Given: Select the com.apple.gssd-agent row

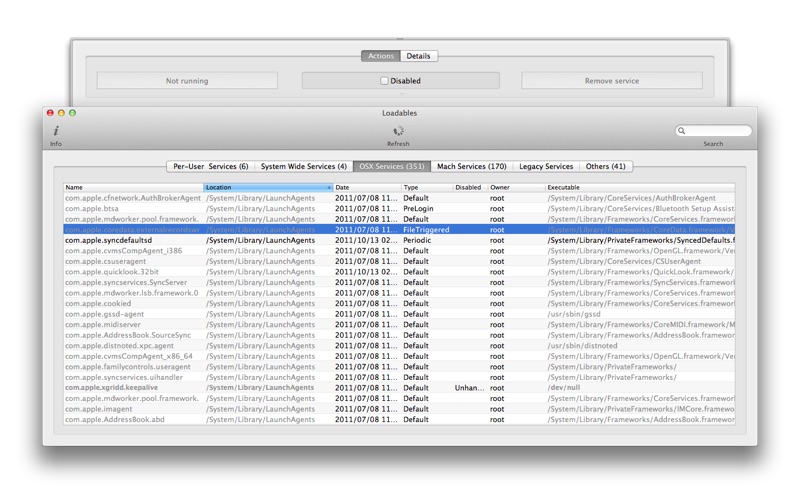Looking at the screenshot, I should 399,314.
